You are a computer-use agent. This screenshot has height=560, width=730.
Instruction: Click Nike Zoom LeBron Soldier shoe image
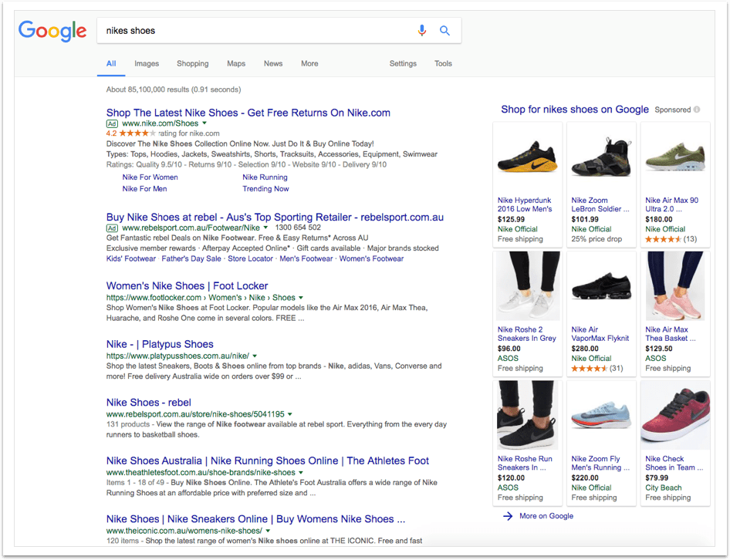click(x=601, y=157)
